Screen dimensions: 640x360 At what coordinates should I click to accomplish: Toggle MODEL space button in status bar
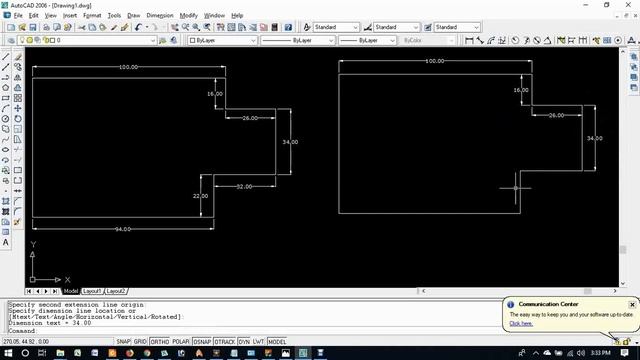(x=277, y=342)
